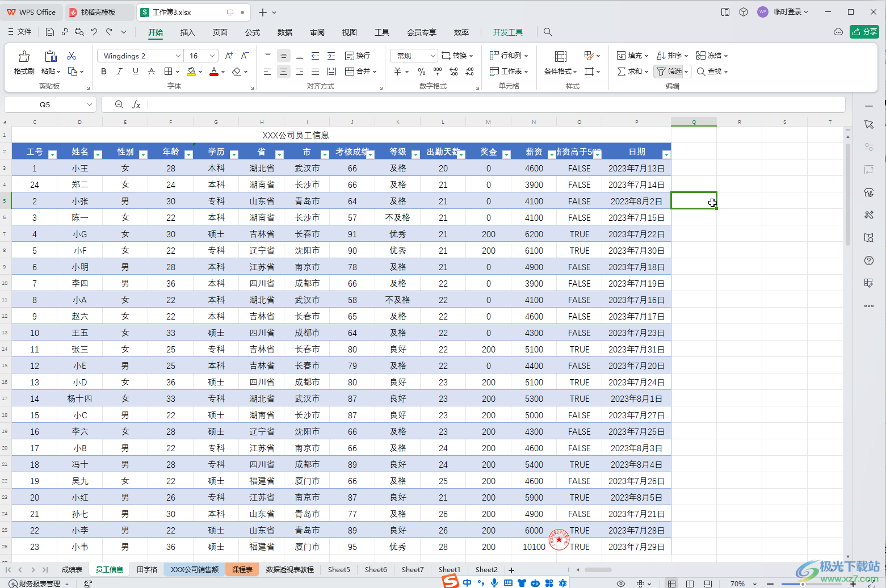Click the Paste (粘贴) clipboard icon
886x588 pixels.
(x=51, y=56)
